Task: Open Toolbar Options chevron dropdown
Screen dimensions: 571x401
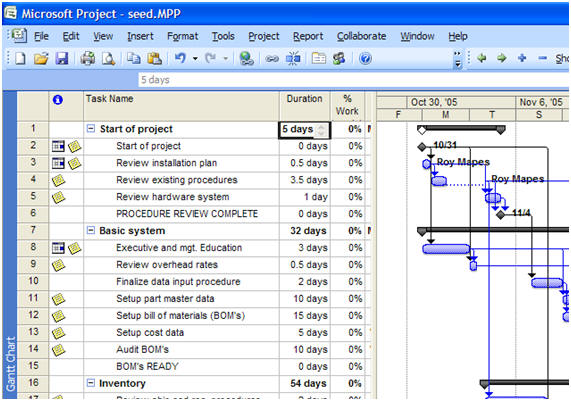Action: pos(458,59)
